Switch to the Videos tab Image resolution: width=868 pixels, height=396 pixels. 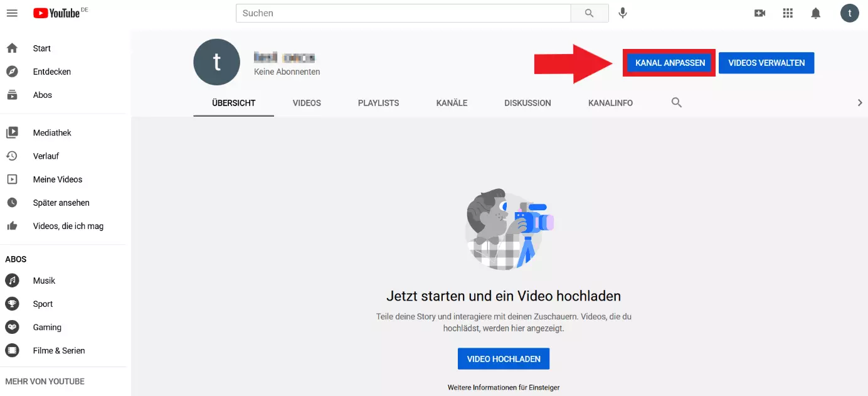point(307,103)
